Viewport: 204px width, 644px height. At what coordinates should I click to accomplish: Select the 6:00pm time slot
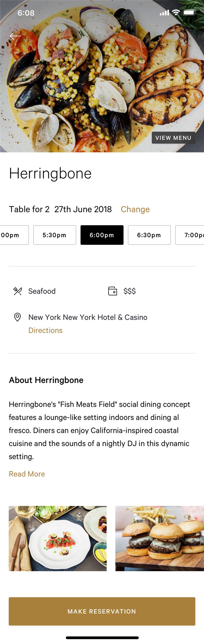[102, 235]
